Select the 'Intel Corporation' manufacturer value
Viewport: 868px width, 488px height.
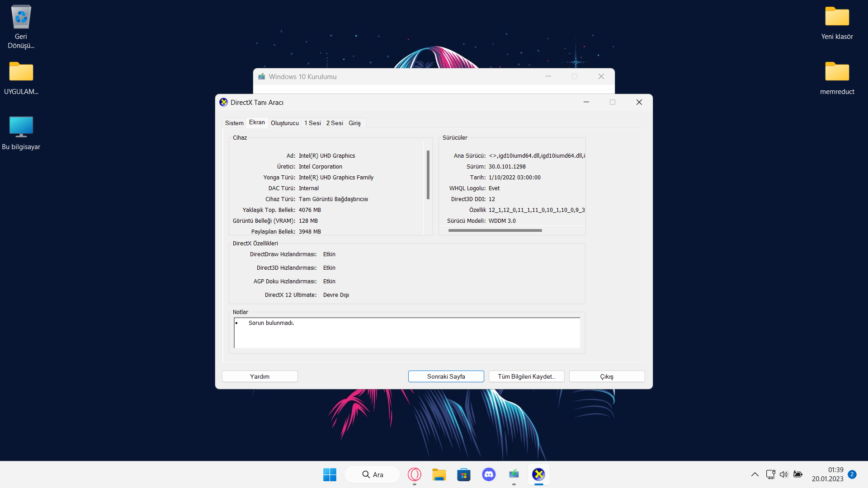(x=321, y=167)
